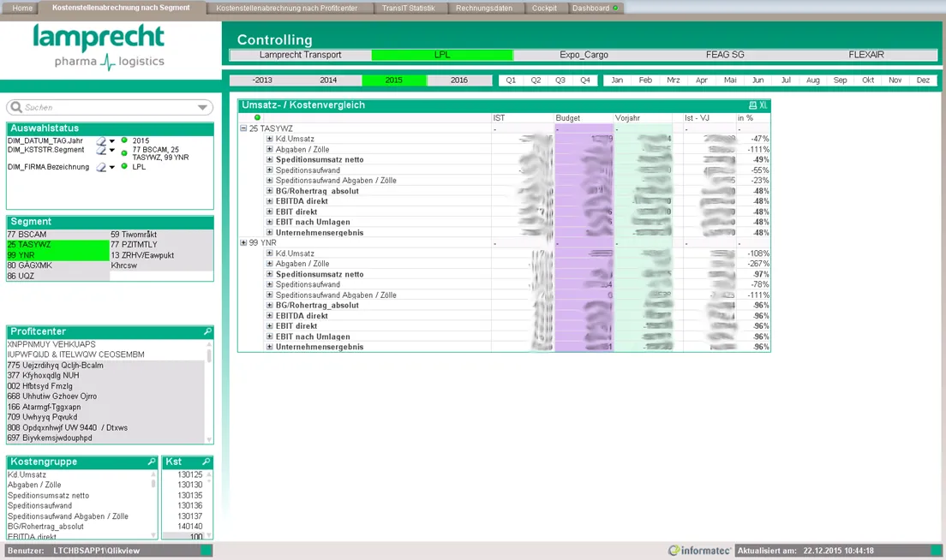Click the Vorjahr column header
Viewport: 946px width, 560px height.
(x=643, y=118)
